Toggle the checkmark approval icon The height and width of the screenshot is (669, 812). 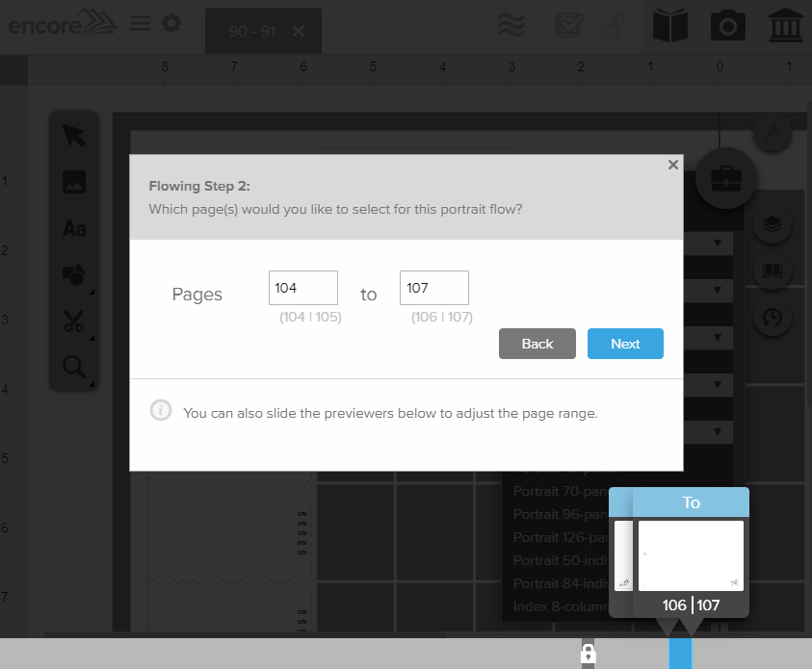pos(568,26)
